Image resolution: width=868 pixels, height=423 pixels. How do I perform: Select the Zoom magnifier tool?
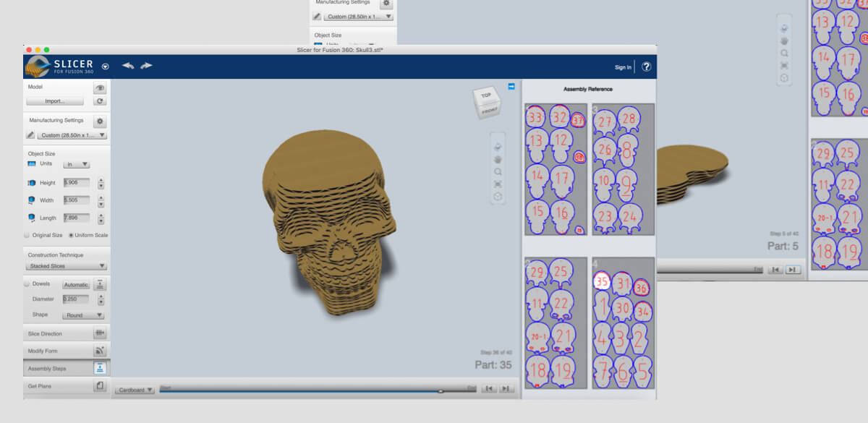(x=498, y=172)
